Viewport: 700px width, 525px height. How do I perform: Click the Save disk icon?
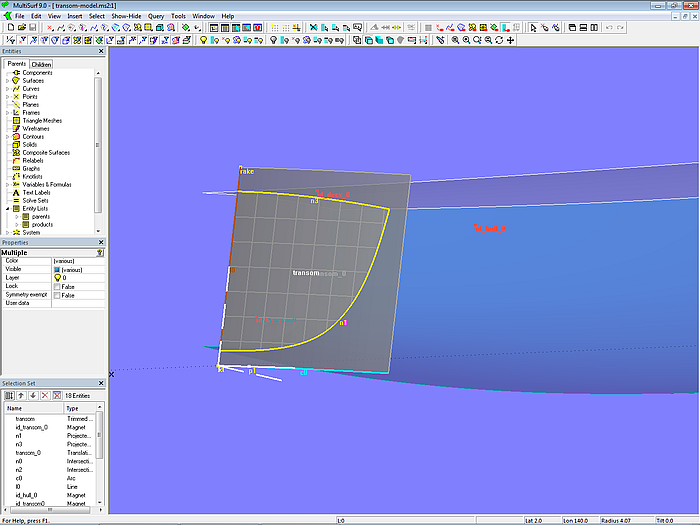pos(31,28)
